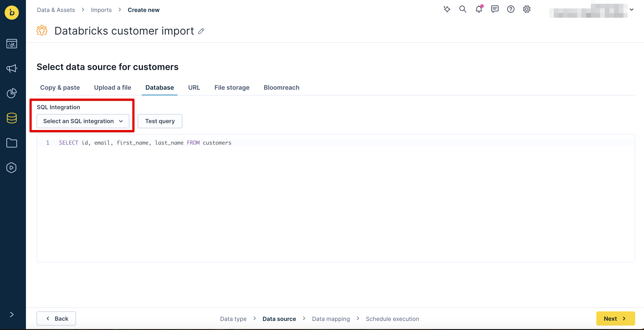The height and width of the screenshot is (330, 644).
Task: Open the play hexagon sidebar icon
Action: click(12, 168)
